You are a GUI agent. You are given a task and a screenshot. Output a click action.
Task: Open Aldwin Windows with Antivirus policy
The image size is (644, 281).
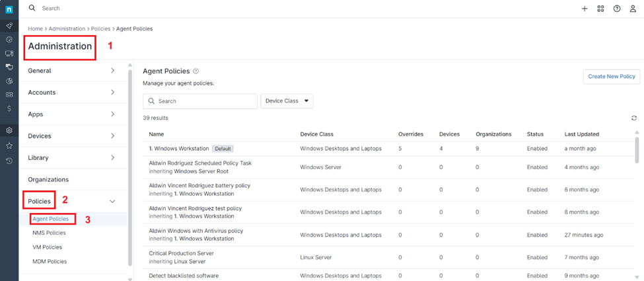(x=196, y=231)
